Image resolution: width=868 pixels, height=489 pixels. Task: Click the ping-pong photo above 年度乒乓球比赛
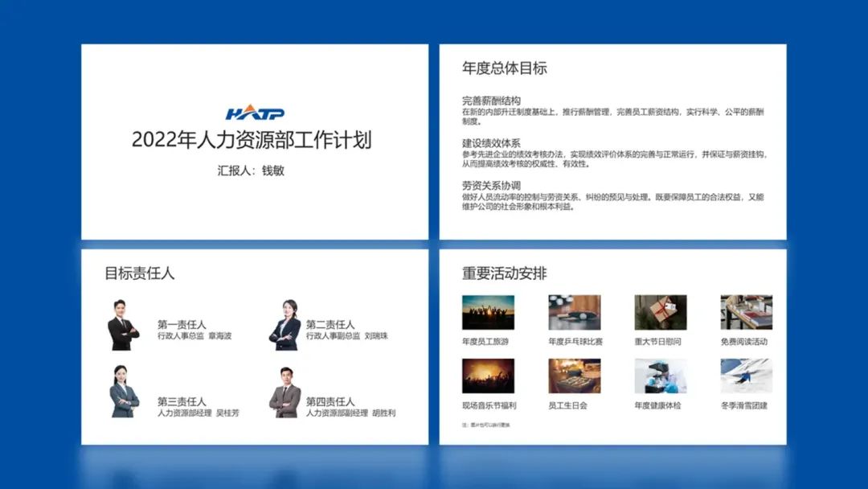coord(574,312)
